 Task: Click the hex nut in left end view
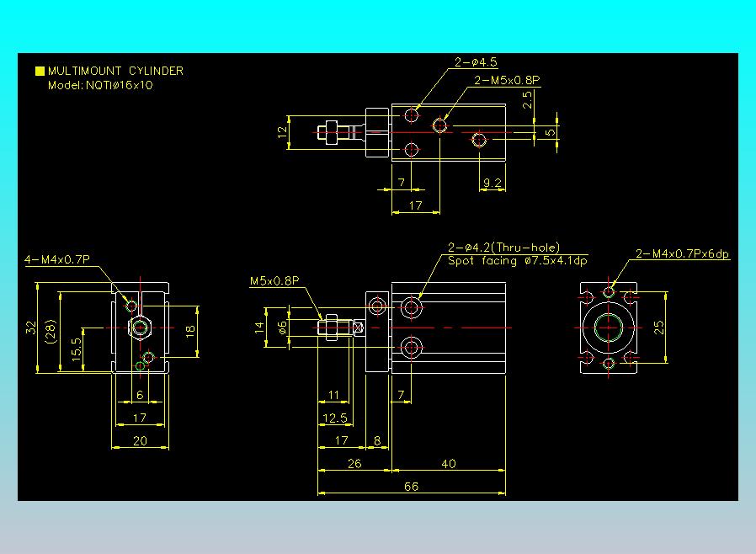tap(141, 328)
